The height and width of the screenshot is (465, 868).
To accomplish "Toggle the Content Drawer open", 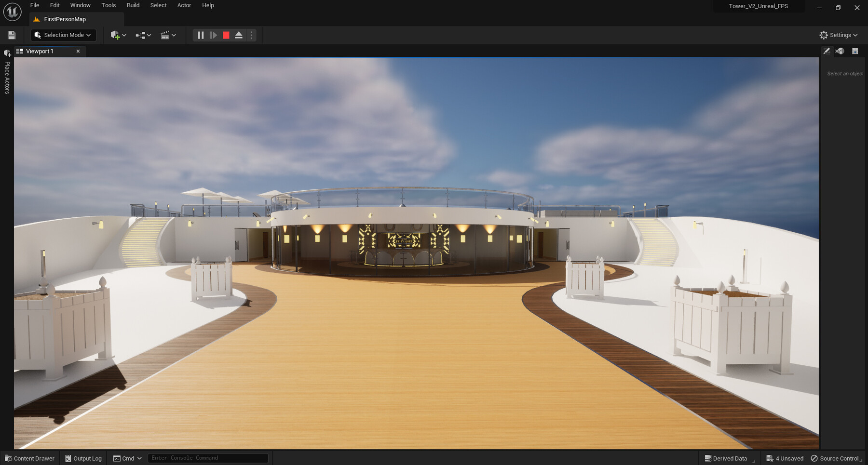I will click(x=29, y=458).
